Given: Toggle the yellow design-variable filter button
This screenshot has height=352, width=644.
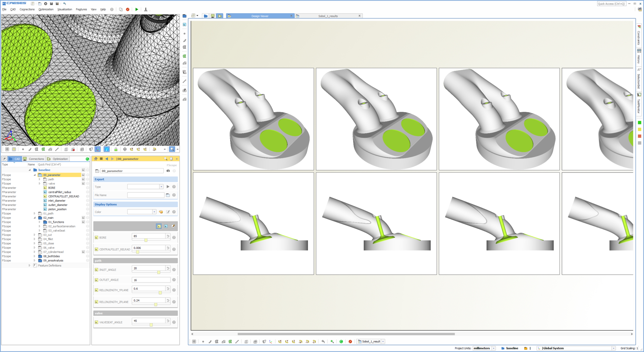Looking at the screenshot, I should click(x=159, y=226).
